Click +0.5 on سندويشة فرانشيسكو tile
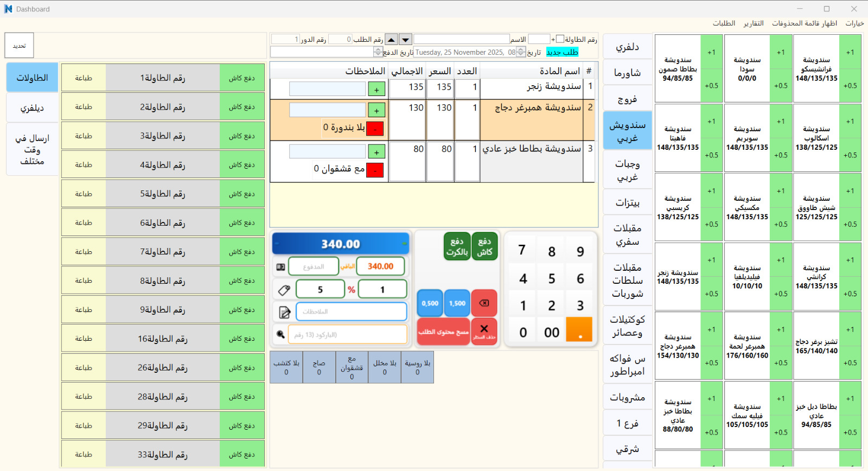The image size is (868, 471). pos(850,86)
